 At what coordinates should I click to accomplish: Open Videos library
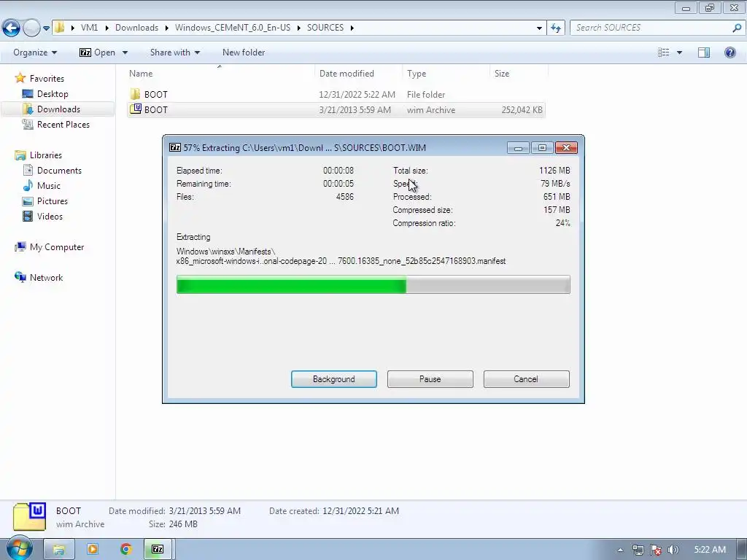coord(50,216)
